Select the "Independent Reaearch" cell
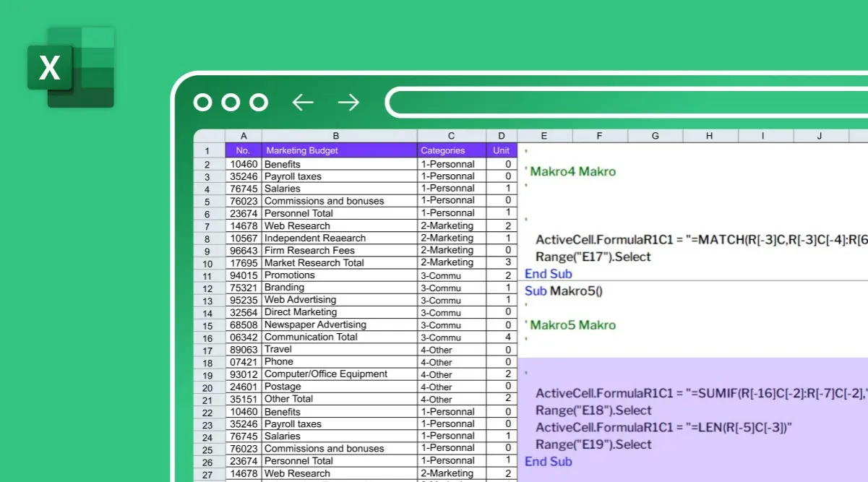The image size is (868, 482). coord(340,238)
